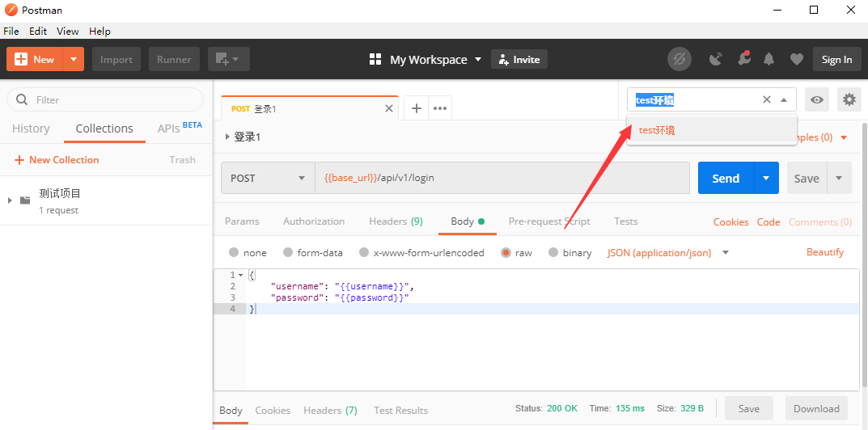The height and width of the screenshot is (430, 868).
Task: Select none body type
Action: (x=234, y=252)
